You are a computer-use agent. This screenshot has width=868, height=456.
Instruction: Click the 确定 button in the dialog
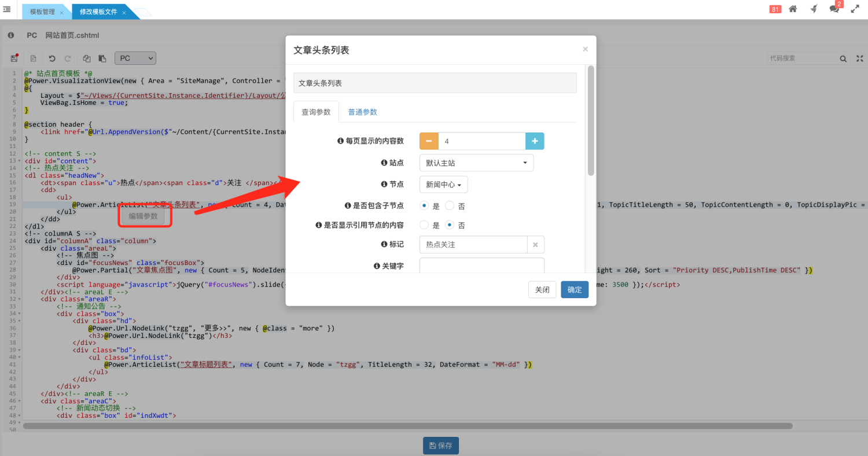574,290
